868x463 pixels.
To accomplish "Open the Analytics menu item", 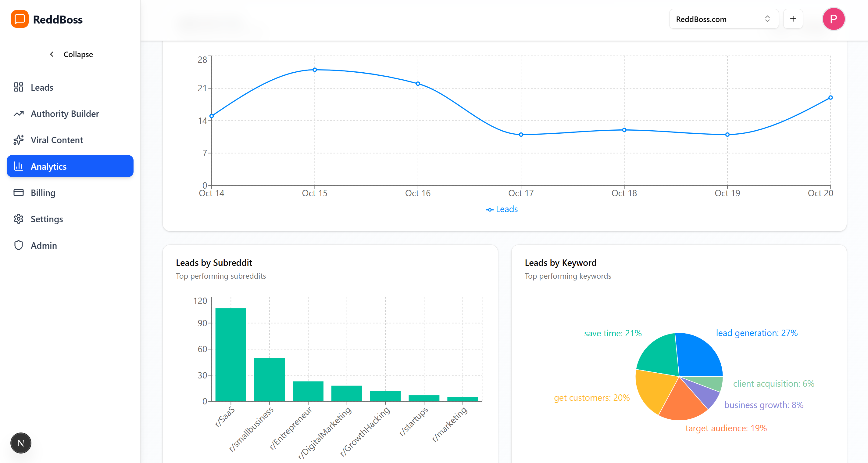I will [70, 166].
